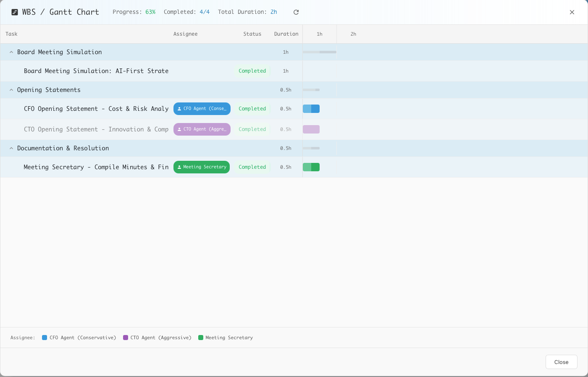Collapse the Board Meeting Simulation section
Screen dimensions: 588x377
11,52
